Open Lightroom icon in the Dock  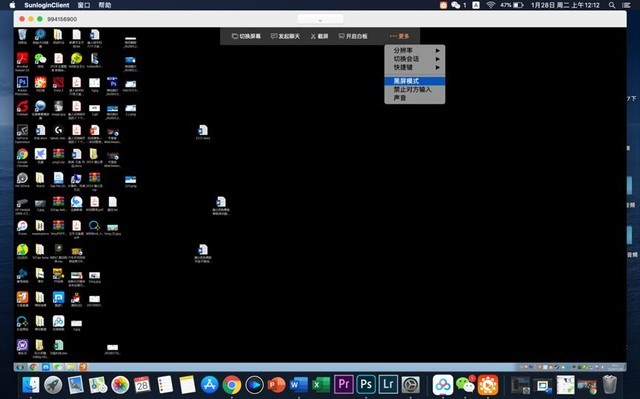(x=388, y=384)
